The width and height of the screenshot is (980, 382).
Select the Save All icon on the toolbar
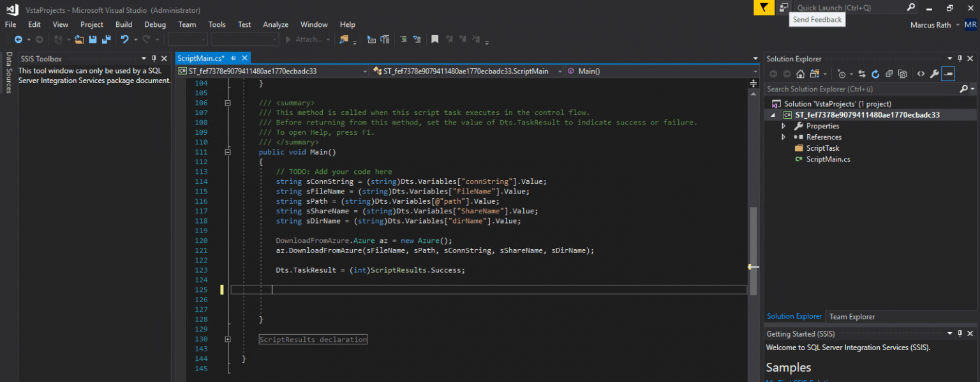coord(106,39)
